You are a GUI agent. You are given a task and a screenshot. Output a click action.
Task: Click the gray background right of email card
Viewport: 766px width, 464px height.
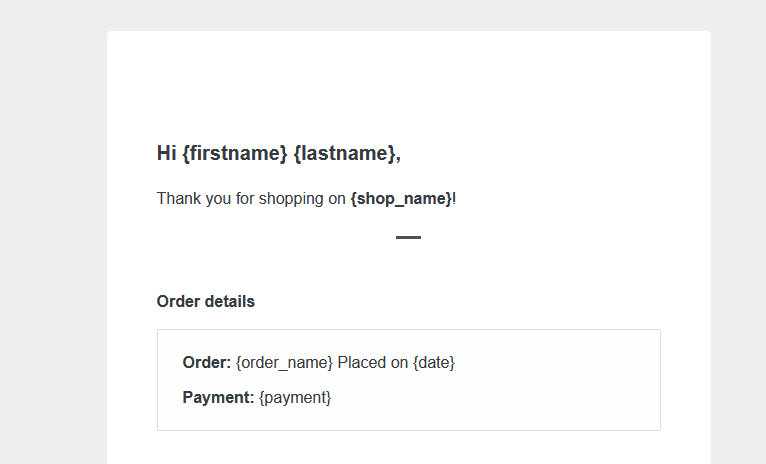point(738,250)
